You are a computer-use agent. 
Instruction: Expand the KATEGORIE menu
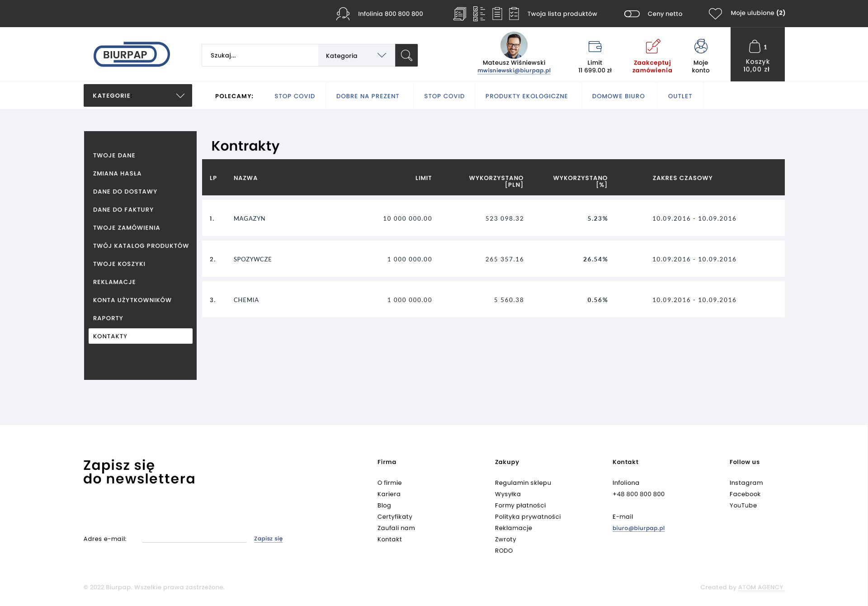point(137,95)
